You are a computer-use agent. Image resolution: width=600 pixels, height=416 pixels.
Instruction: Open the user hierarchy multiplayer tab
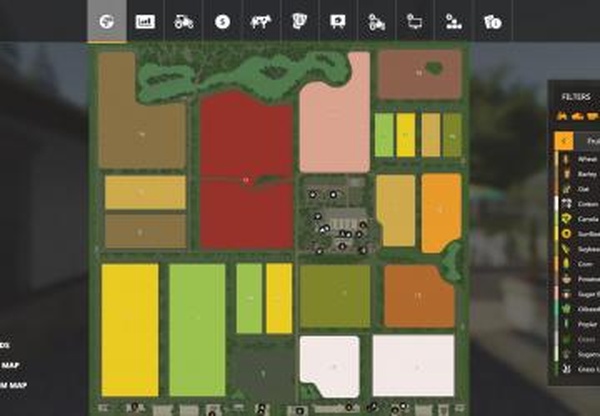pyautogui.click(x=453, y=21)
